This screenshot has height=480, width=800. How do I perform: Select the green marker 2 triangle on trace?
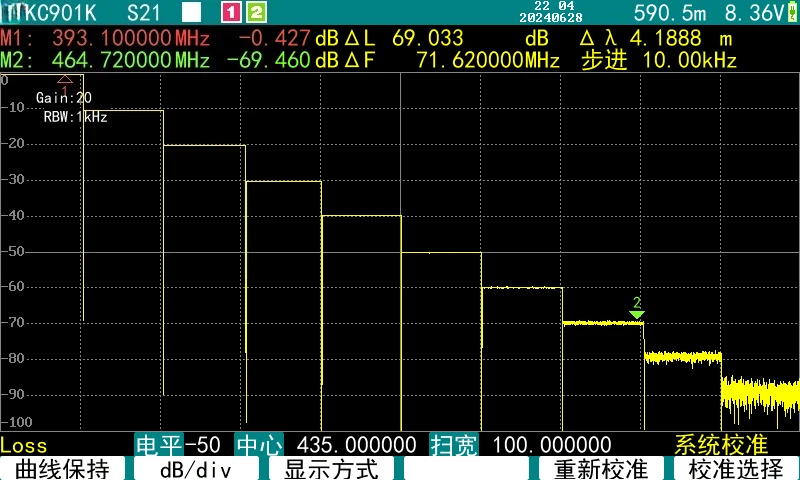(636, 314)
